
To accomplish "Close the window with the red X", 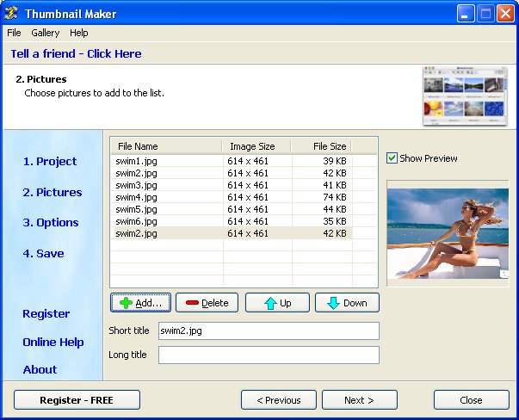I will [505, 14].
